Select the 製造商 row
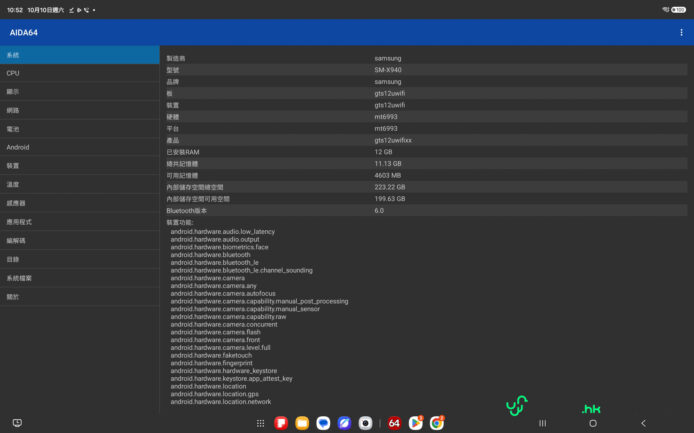Viewport: 694px width, 433px height. point(427,58)
